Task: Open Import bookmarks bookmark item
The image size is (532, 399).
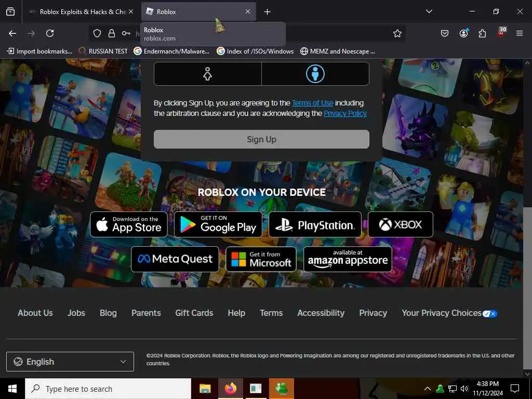Action: click(x=39, y=51)
